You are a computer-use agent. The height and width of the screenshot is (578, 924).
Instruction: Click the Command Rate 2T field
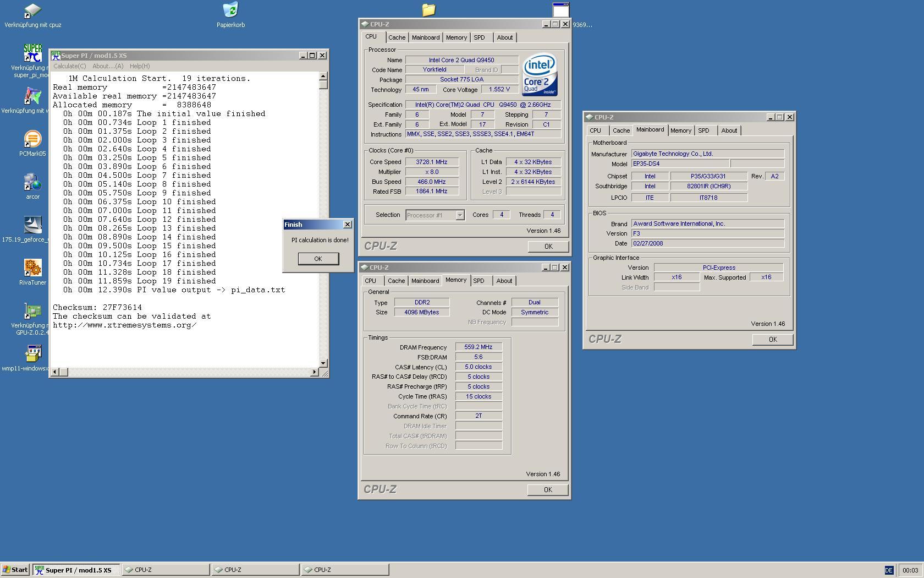(x=479, y=416)
